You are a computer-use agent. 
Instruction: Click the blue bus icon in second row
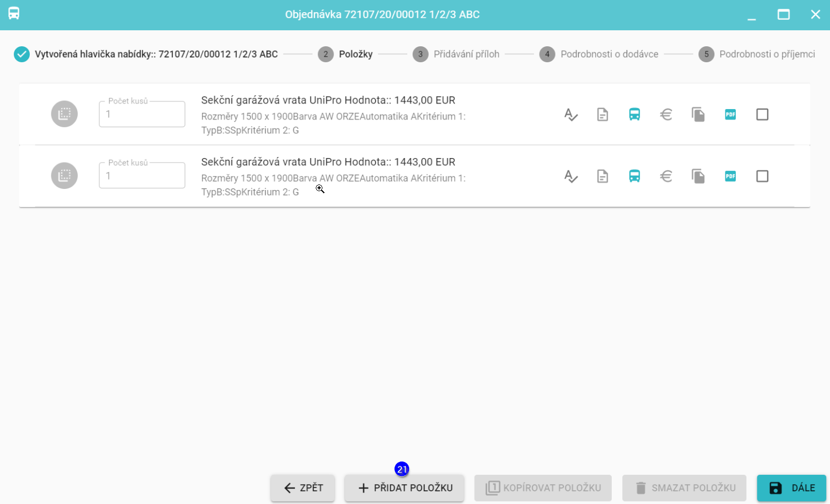tap(634, 176)
